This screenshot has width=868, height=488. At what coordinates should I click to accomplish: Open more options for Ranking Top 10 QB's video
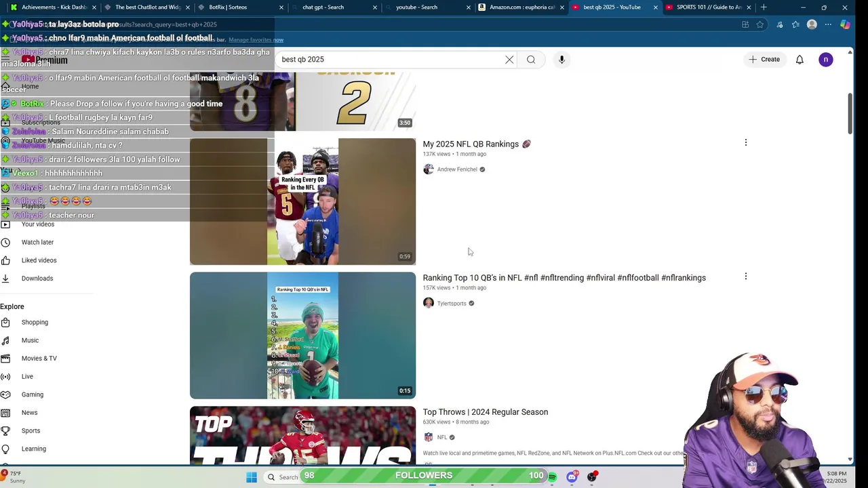(746, 277)
